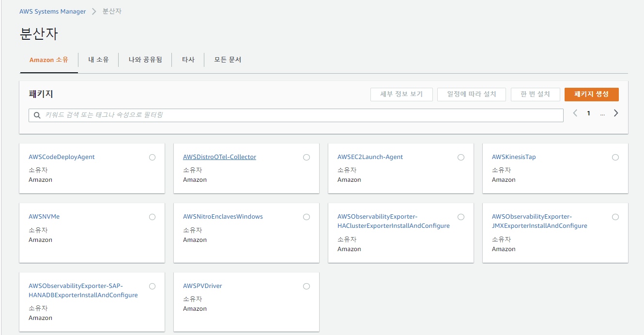Open AWSDistroOTel-Collector package link
The height and width of the screenshot is (335, 644).
[x=219, y=157]
